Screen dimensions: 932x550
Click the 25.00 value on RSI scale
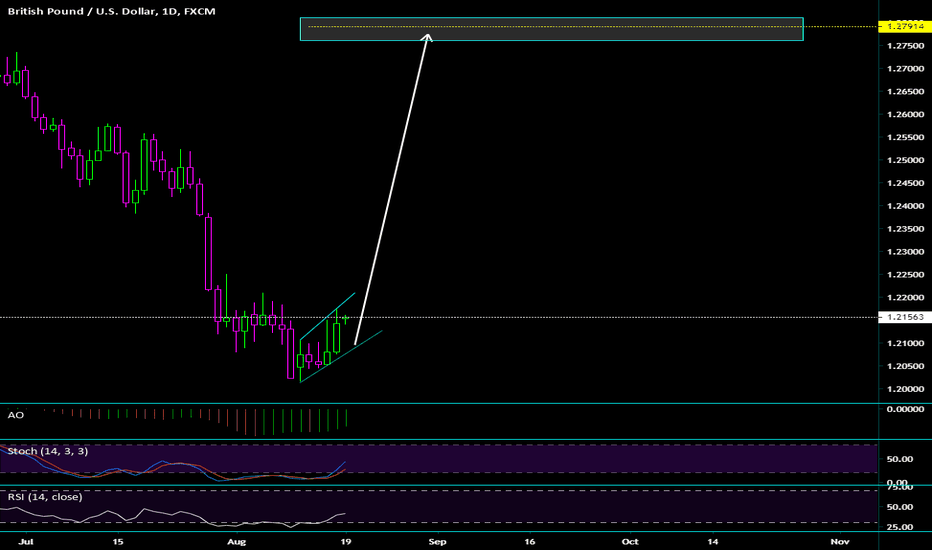900,527
